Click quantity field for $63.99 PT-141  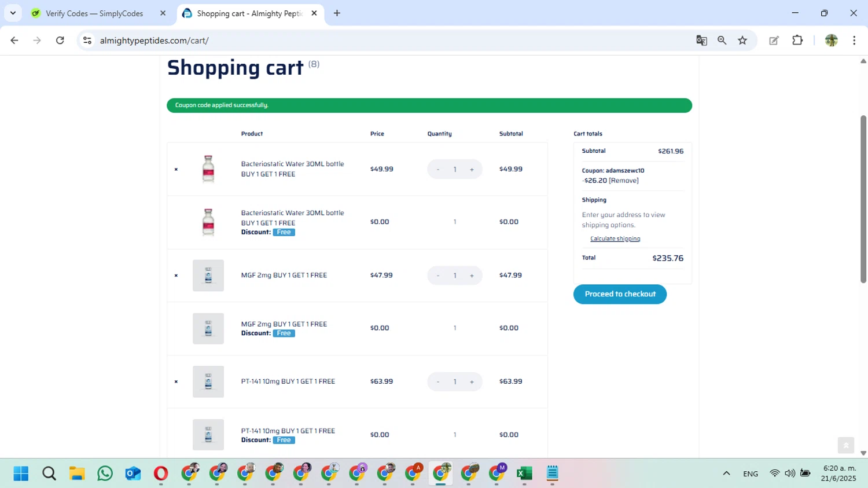tap(455, 381)
